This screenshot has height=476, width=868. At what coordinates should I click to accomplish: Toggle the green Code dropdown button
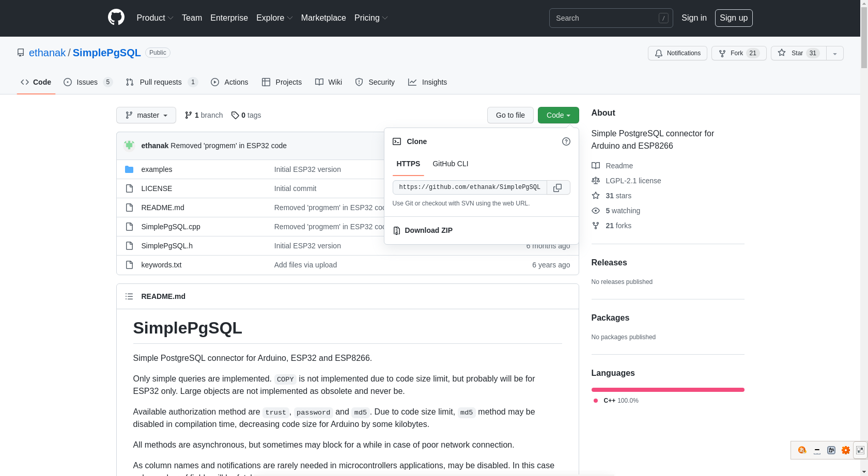point(558,115)
